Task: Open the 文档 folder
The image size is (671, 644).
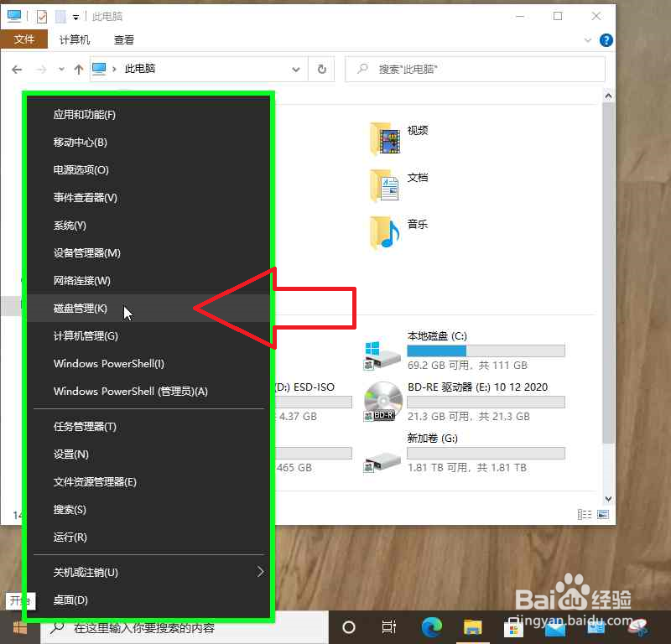Action: pos(399,184)
